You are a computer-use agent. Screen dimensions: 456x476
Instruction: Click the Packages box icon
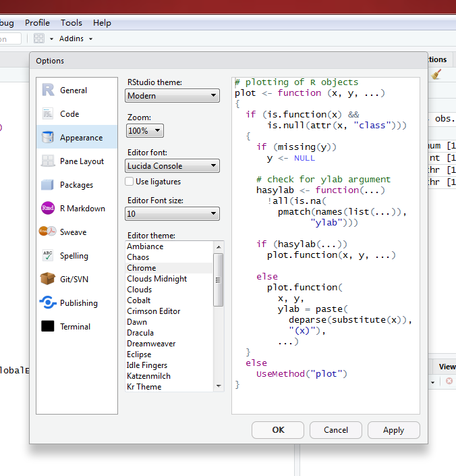[48, 184]
